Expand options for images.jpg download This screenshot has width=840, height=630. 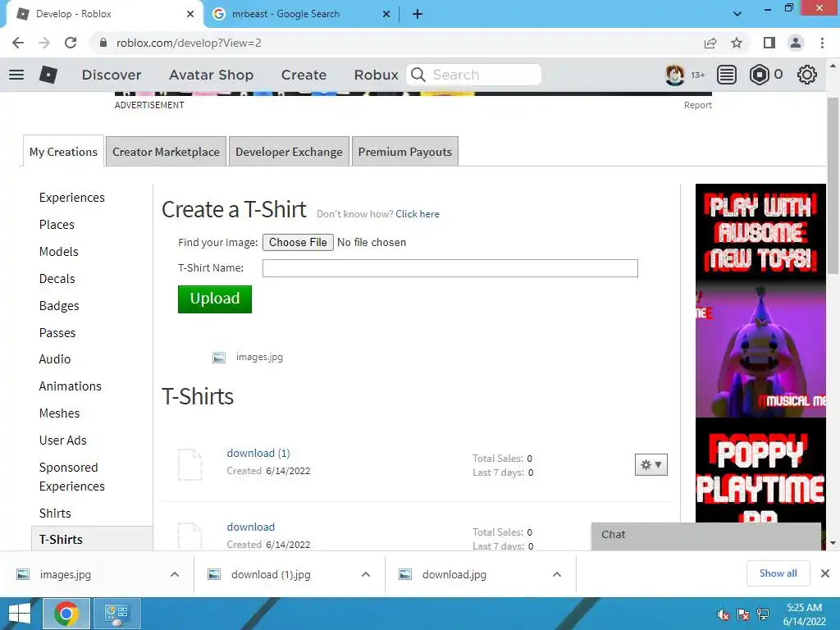(175, 574)
